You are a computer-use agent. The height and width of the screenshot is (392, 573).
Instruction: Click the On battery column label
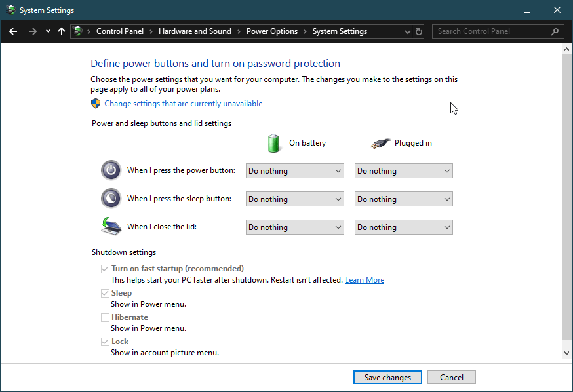tap(307, 143)
